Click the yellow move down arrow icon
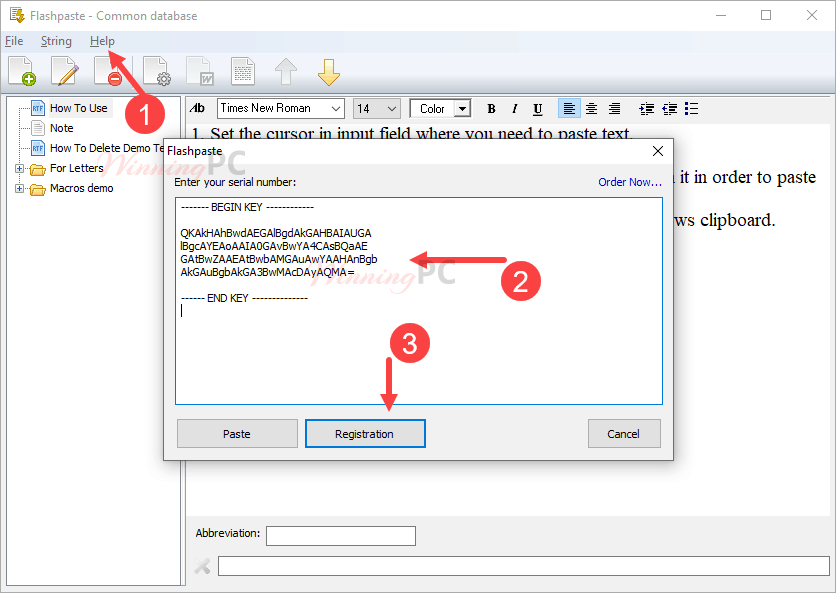 coord(328,72)
